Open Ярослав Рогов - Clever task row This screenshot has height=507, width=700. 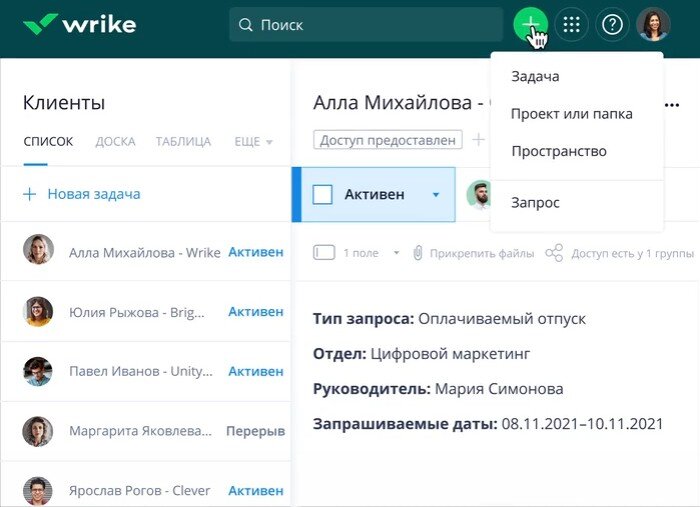(x=146, y=485)
